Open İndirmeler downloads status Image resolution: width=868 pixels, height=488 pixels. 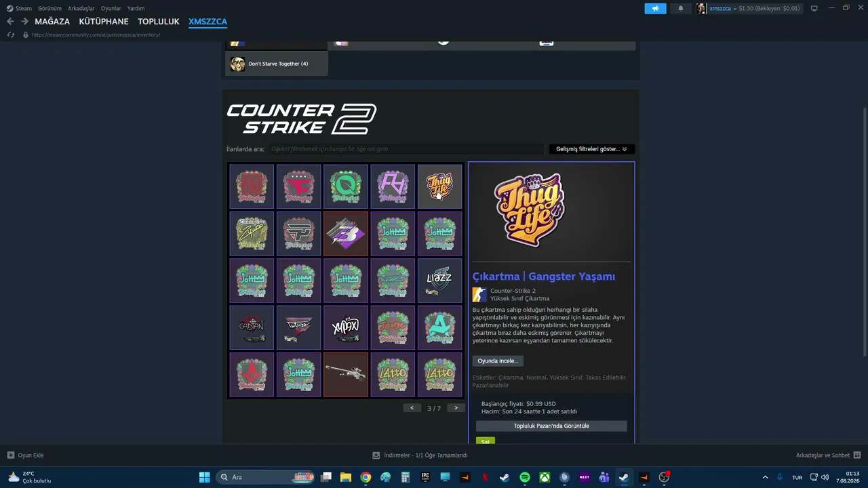pos(420,455)
